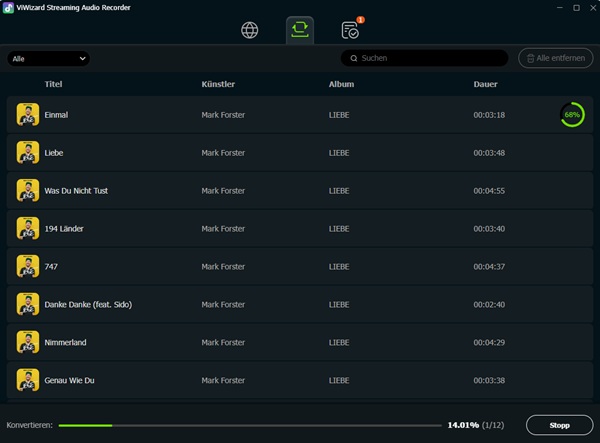
Task: Select the track 'Genau Wie Du'
Action: 69,380
